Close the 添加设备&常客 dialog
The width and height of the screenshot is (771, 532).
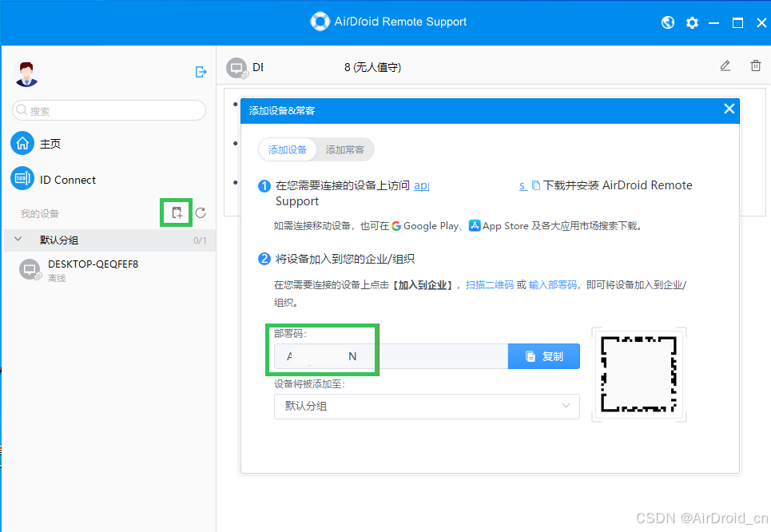729,109
